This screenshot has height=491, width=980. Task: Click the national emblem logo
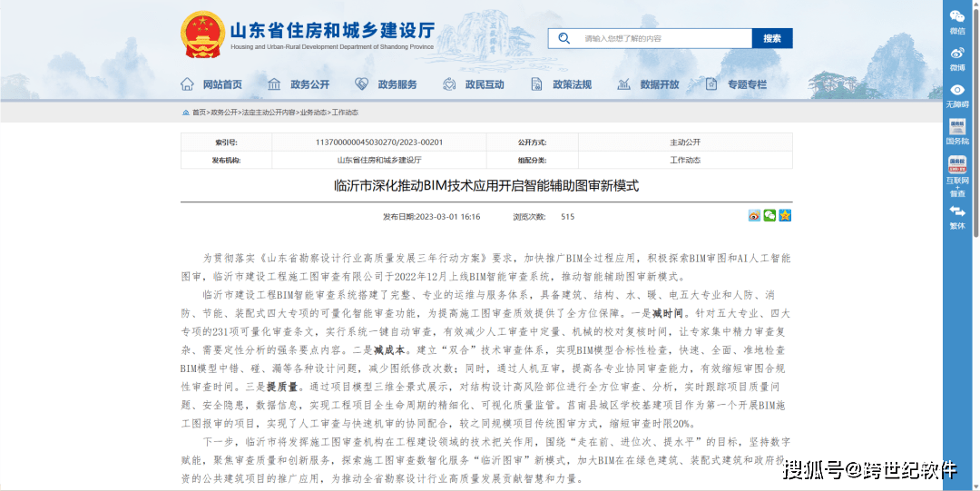tap(202, 34)
